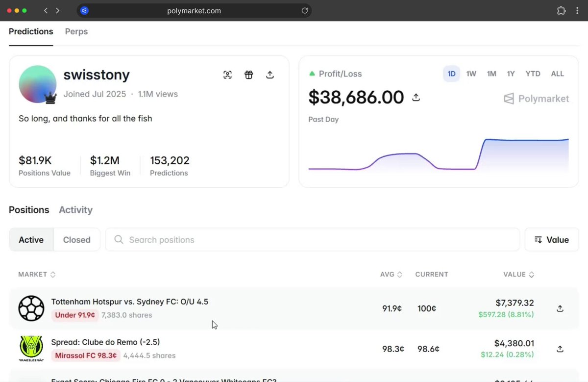Click the $1.2M Biggest Win stat
The height and width of the screenshot is (382, 588).
coord(110,166)
